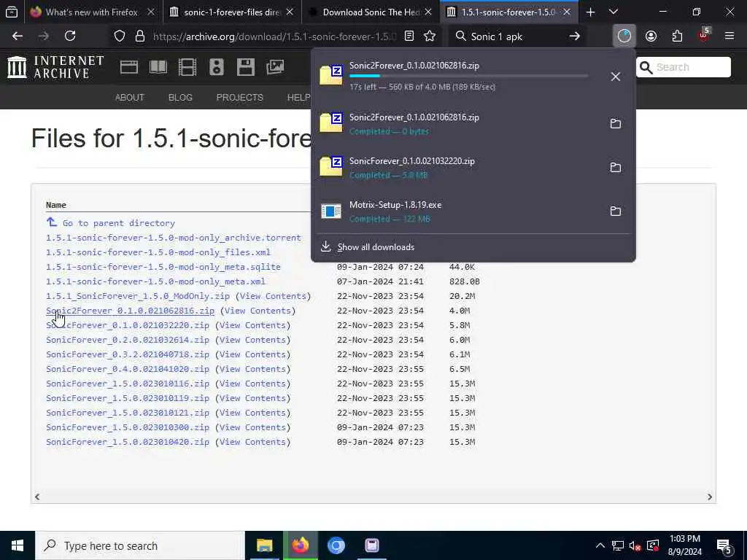Click ABOUT in Archive navigation

130,97
